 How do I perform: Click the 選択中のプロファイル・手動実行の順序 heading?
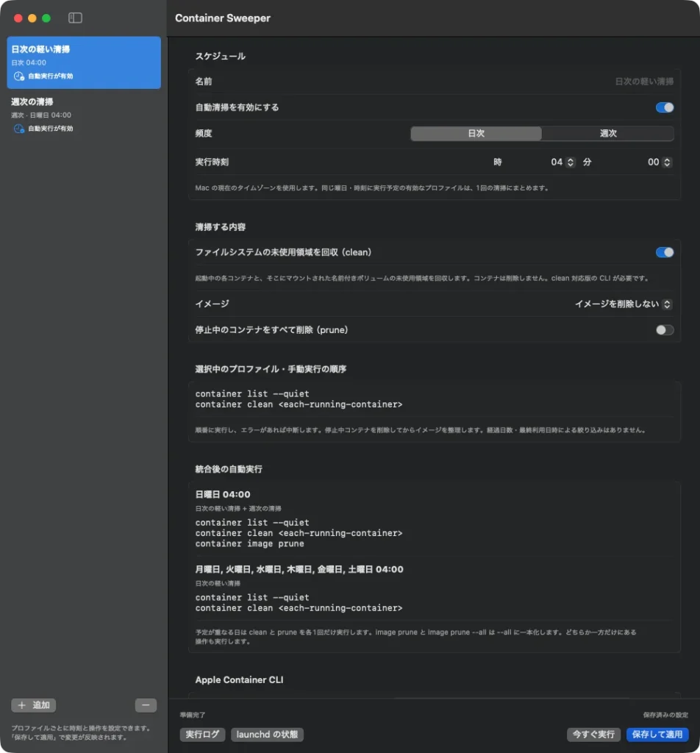click(x=271, y=369)
